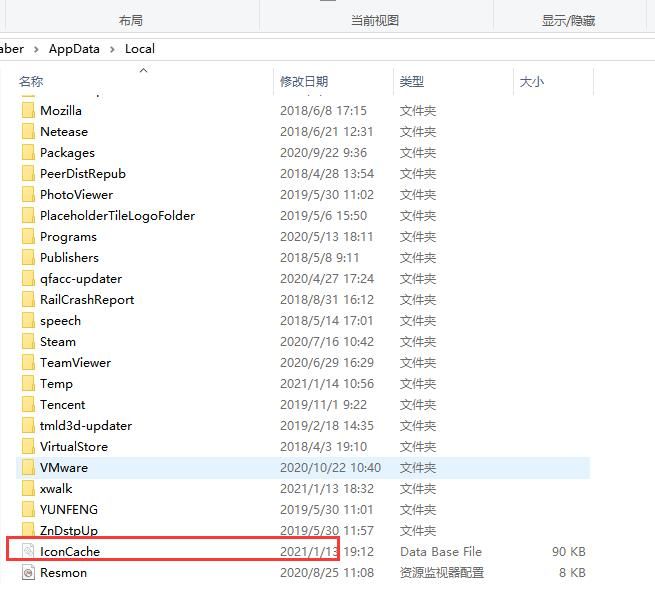
Task: Select the PlaceholderTileLogoFolder item
Action: (117, 216)
